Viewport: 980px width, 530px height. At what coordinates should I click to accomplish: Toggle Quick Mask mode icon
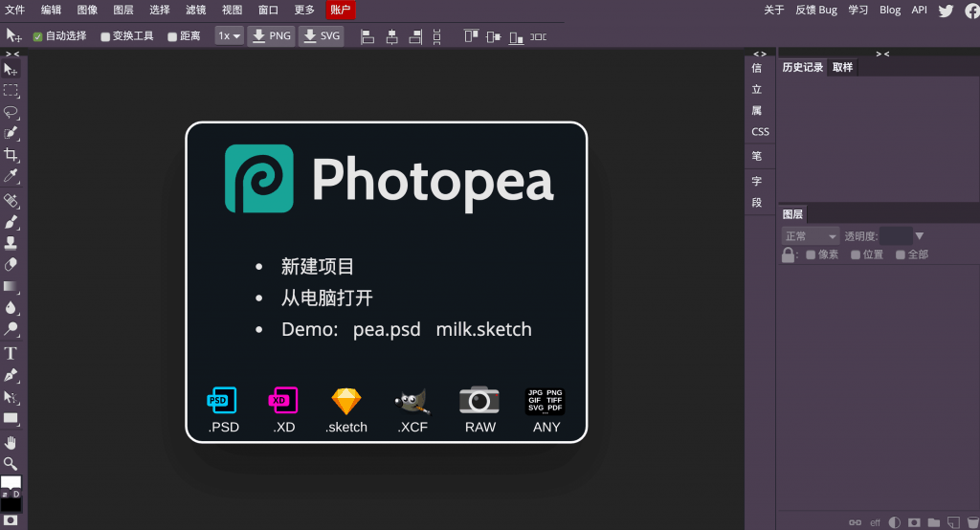11,520
